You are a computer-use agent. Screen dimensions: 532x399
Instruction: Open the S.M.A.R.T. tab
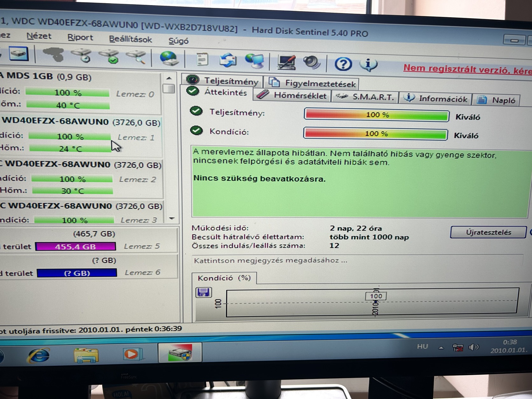365,97
